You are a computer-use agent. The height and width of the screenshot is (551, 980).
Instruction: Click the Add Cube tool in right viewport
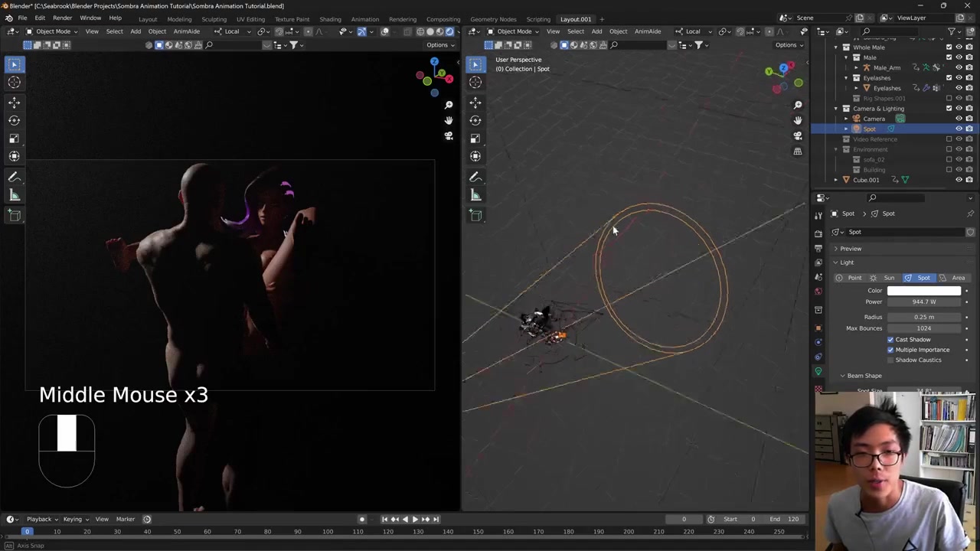click(475, 215)
